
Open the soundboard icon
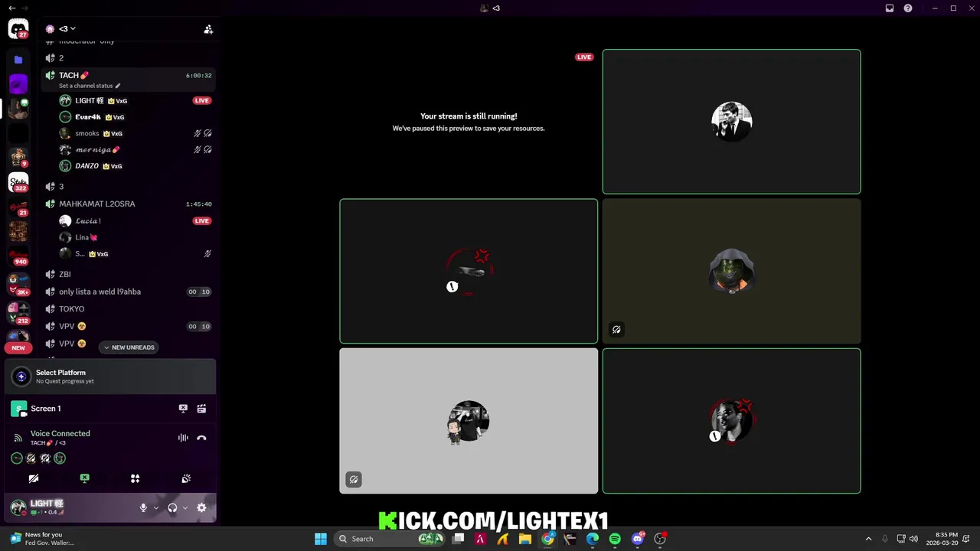186,478
